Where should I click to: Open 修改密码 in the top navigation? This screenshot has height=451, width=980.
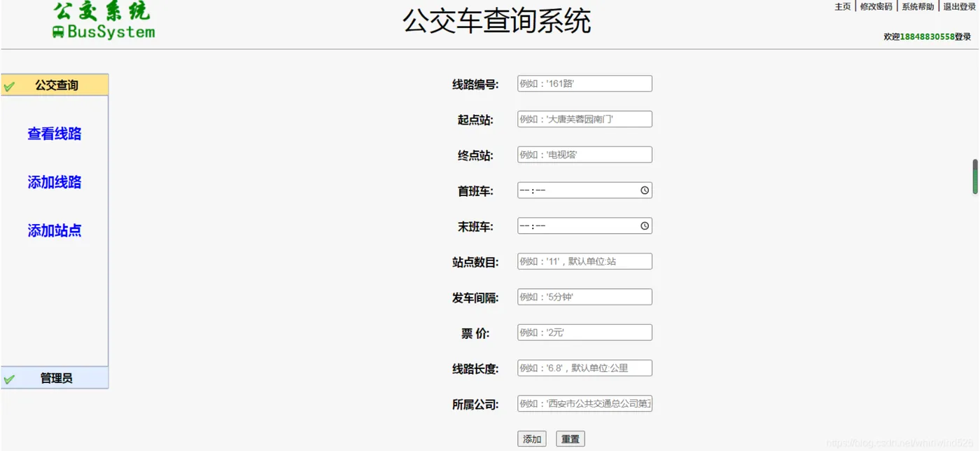[876, 6]
